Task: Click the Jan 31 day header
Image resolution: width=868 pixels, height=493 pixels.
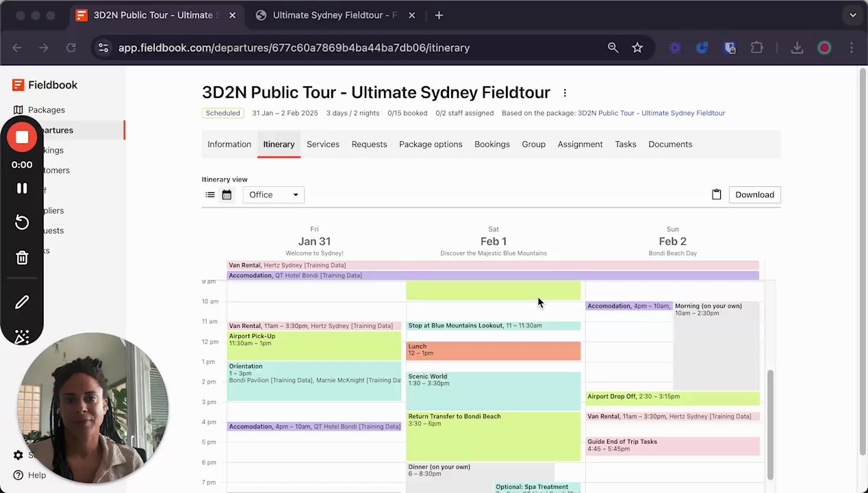Action: pos(314,242)
